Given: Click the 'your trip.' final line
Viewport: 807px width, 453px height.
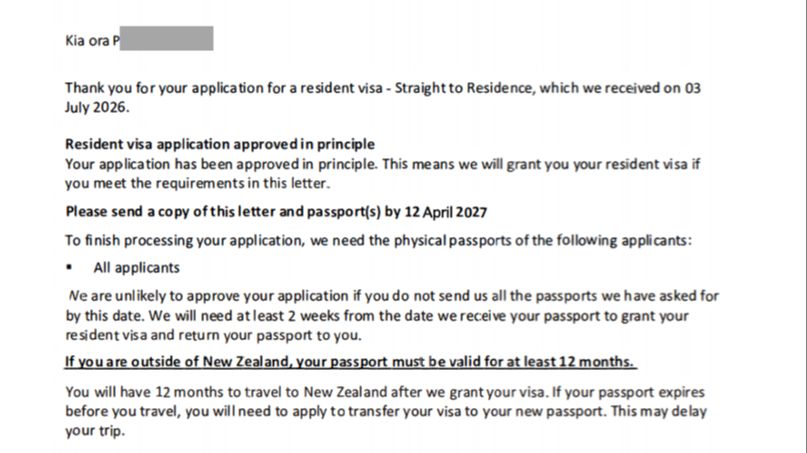Looking at the screenshot, I should click(x=95, y=430).
